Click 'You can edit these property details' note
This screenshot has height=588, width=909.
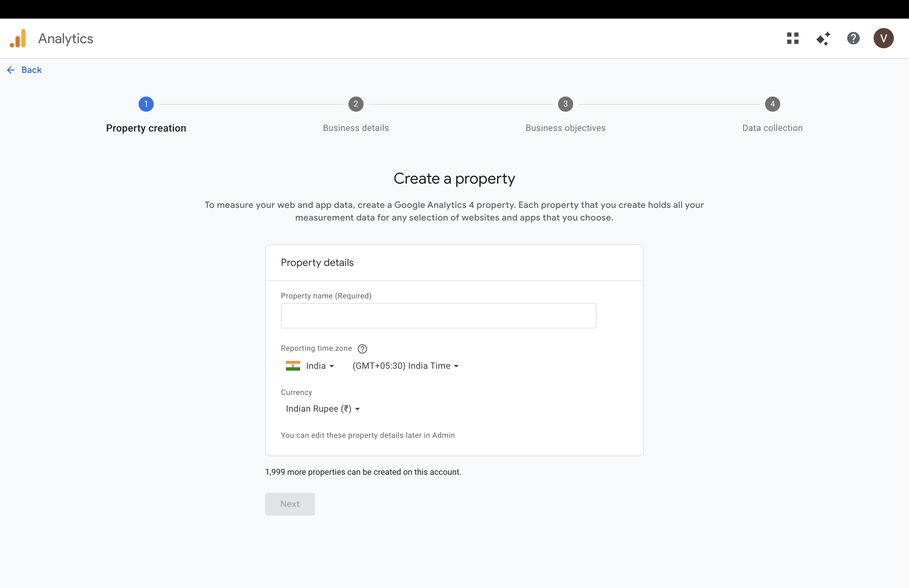pos(367,435)
